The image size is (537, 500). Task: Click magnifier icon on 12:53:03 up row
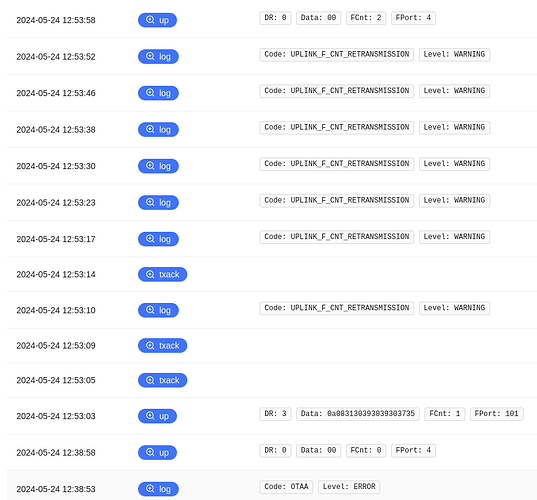(x=150, y=415)
